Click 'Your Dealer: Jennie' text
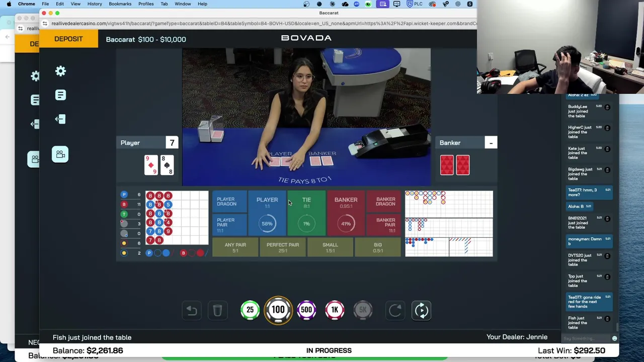 [x=517, y=337]
